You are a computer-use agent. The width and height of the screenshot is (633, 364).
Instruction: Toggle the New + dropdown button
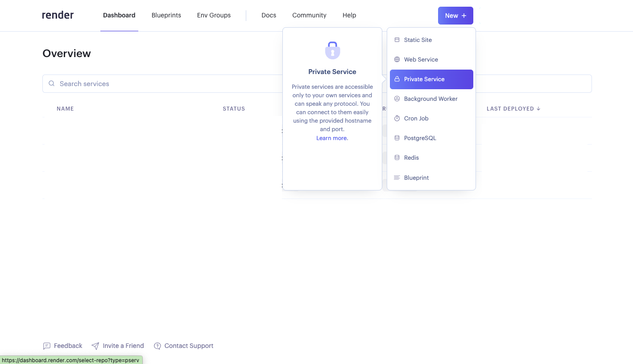pos(455,16)
